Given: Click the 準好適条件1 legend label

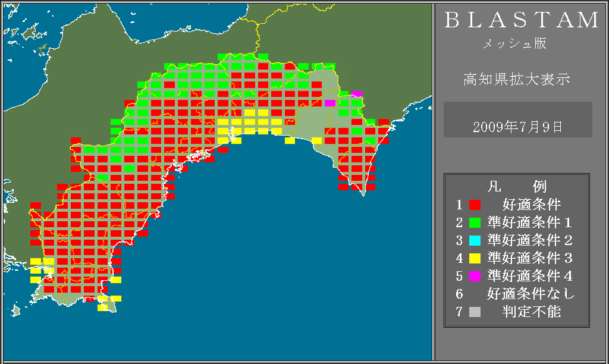Looking at the screenshot, I should (x=530, y=222).
